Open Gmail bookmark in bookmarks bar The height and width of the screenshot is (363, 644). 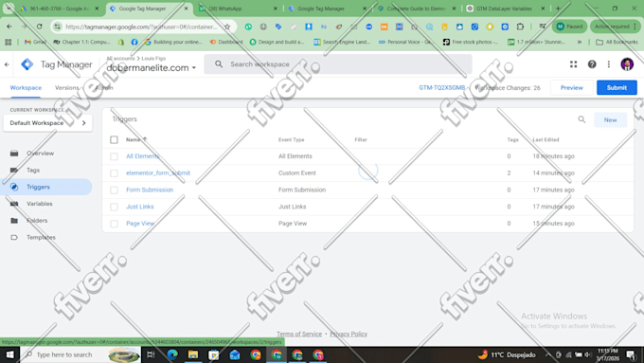35,42
